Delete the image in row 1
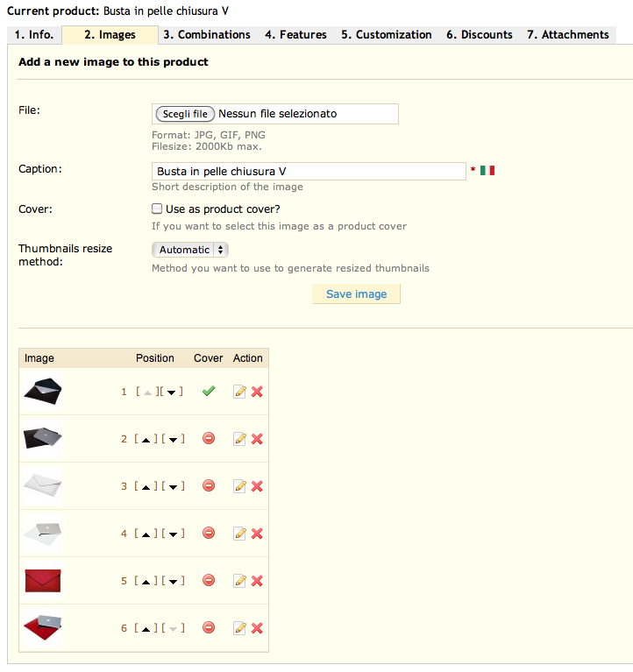Viewport: 633px width, 672px height. [x=257, y=392]
